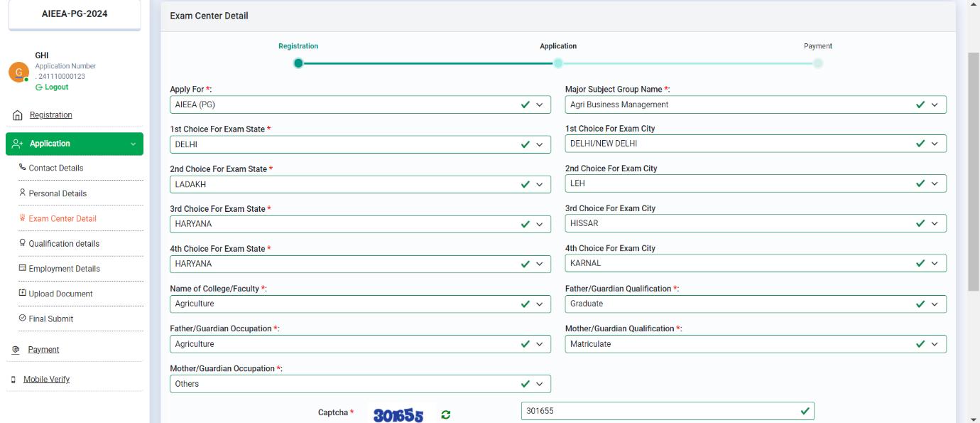
Task: Click application number 241110000123 text
Action: 60,77
